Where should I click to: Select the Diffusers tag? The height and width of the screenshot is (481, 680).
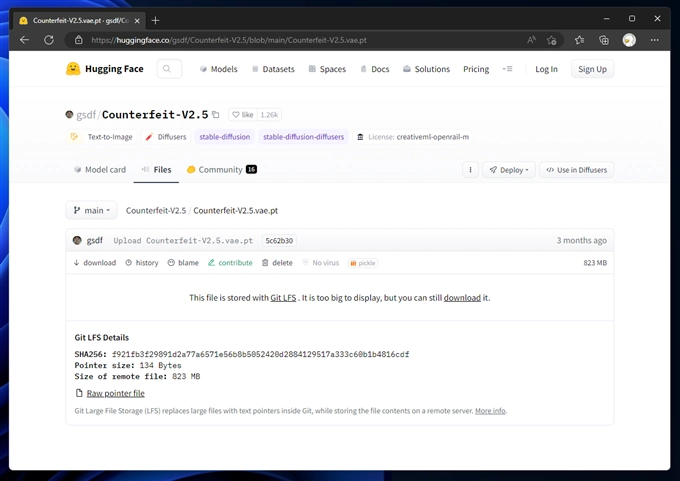coord(166,137)
